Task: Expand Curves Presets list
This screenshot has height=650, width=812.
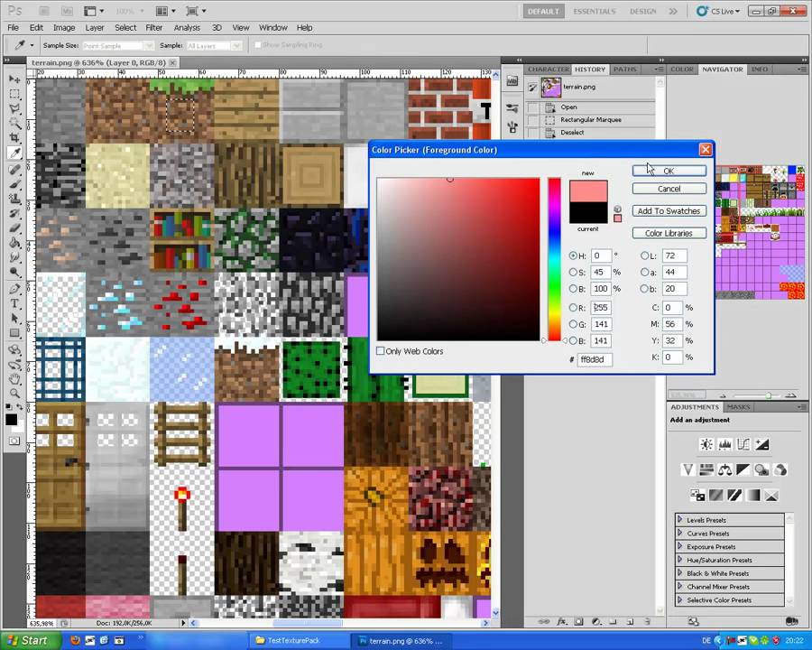Action: coord(678,533)
